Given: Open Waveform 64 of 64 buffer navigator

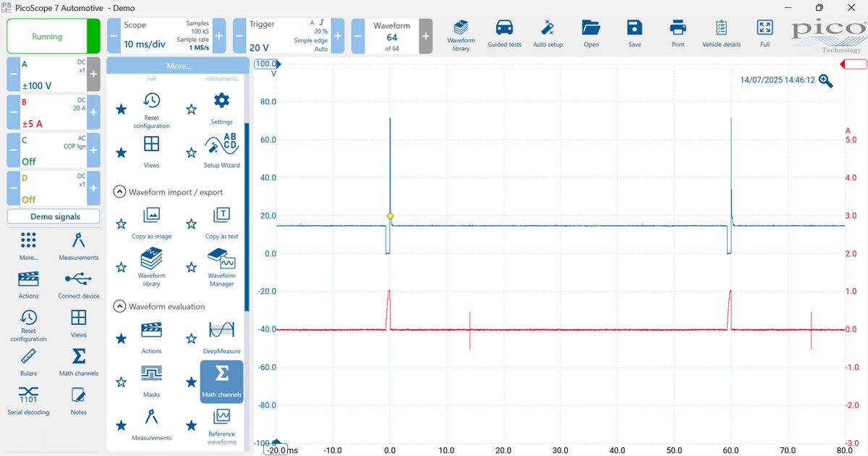Looking at the screenshot, I should tap(391, 35).
